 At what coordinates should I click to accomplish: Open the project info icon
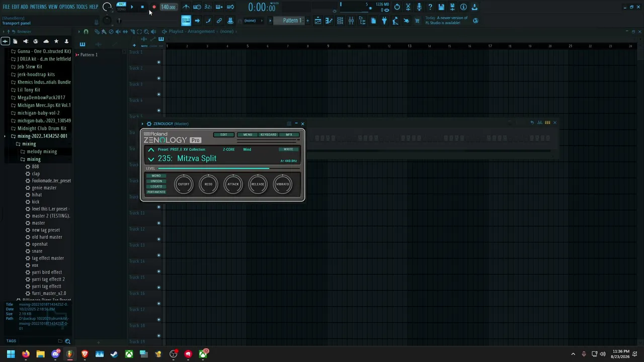(463, 7)
